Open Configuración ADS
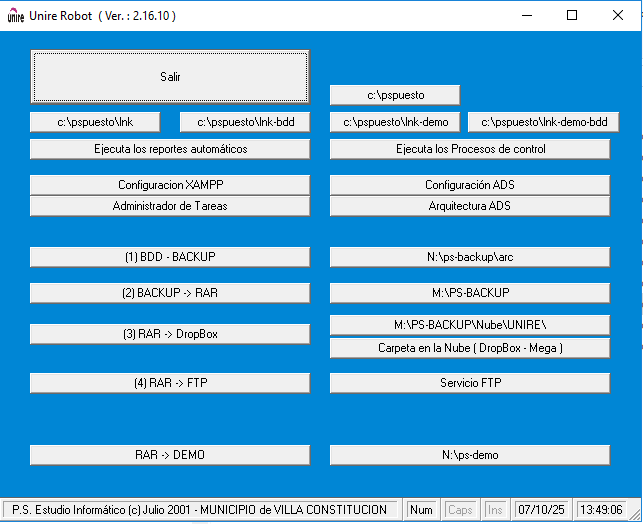Viewport: 643px width, 524px height. [470, 185]
